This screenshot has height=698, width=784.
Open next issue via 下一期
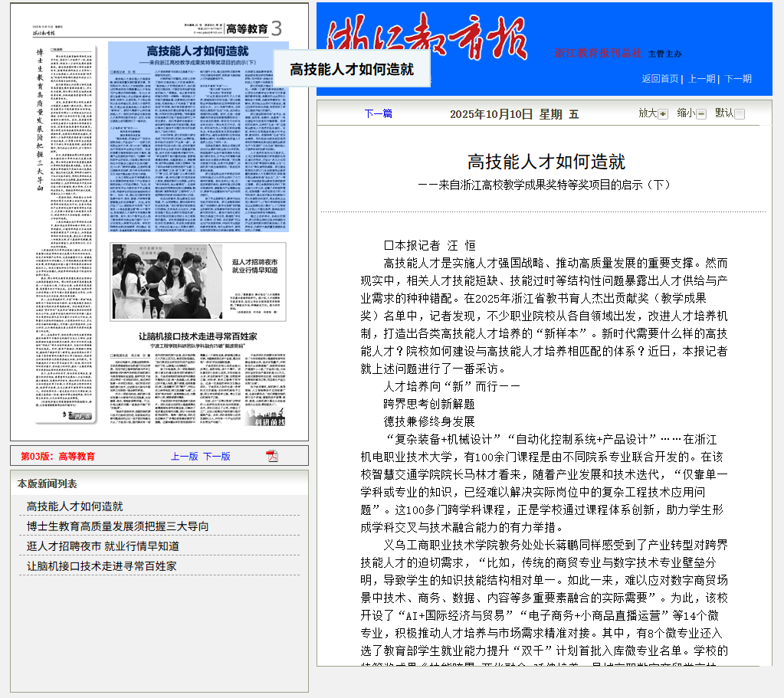(738, 79)
